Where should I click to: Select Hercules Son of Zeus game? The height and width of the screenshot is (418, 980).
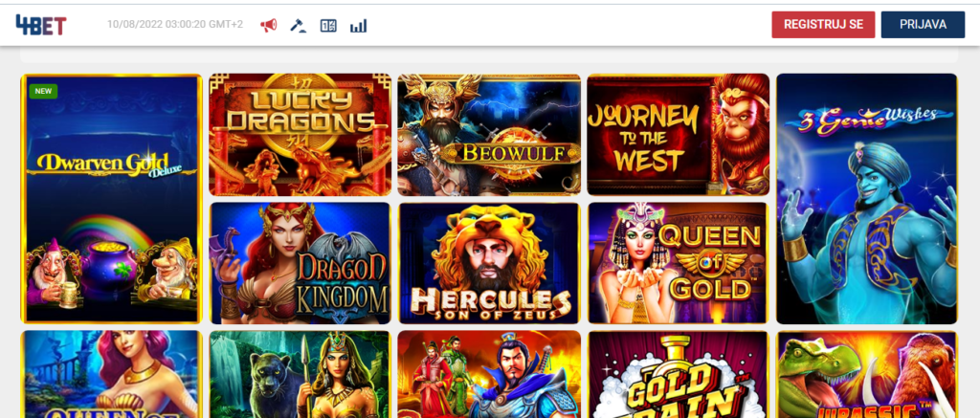pyautogui.click(x=489, y=263)
